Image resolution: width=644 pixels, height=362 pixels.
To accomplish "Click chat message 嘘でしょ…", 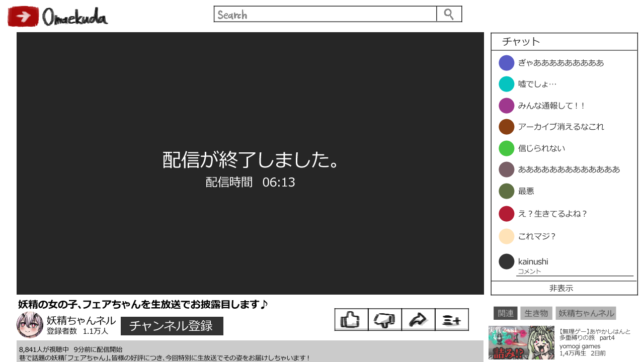I will tap(537, 84).
